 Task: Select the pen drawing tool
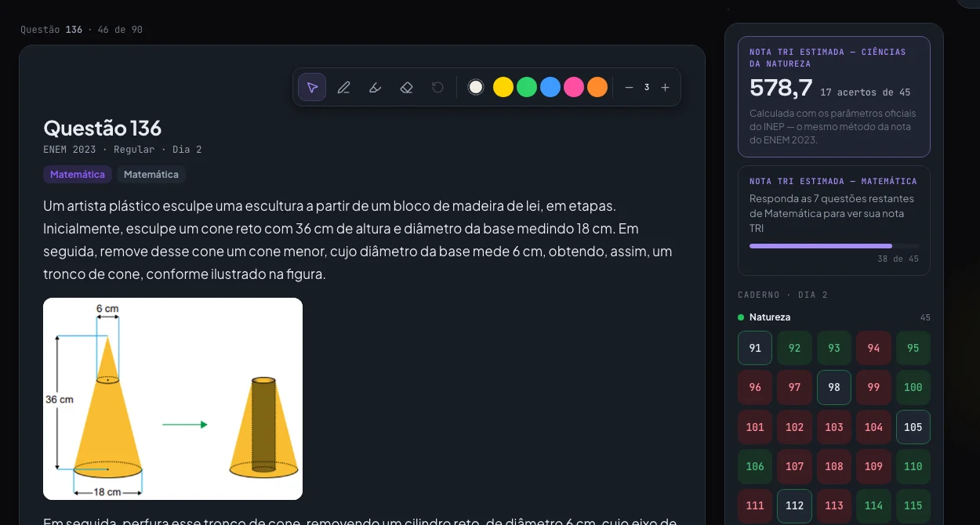[x=343, y=87]
